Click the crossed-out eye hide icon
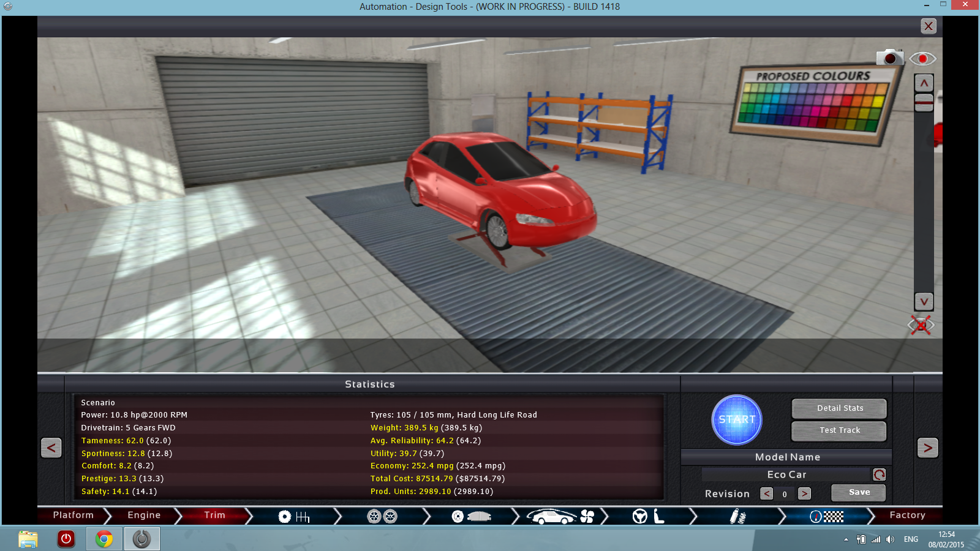Screen dimensions: 980x551 click(921, 325)
